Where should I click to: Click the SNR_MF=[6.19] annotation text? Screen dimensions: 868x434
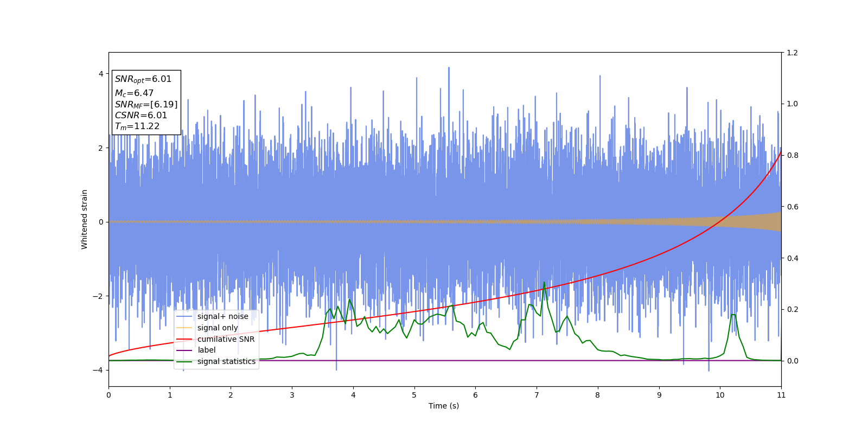(x=146, y=105)
